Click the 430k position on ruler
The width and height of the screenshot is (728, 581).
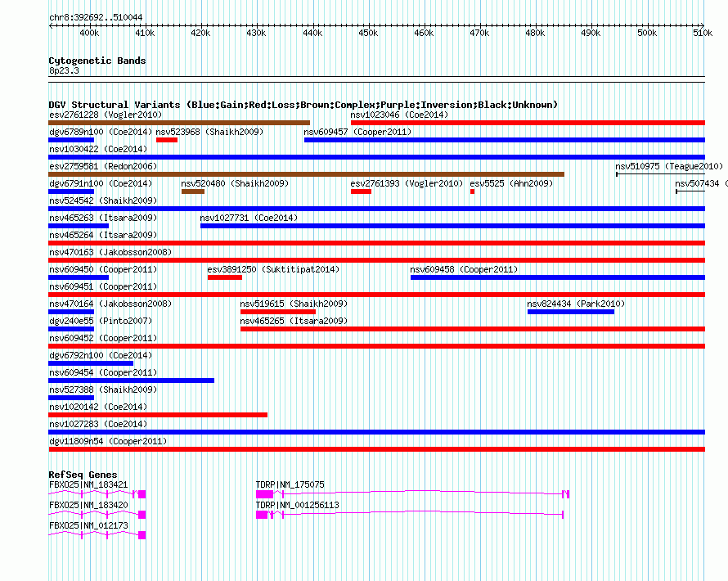click(256, 33)
